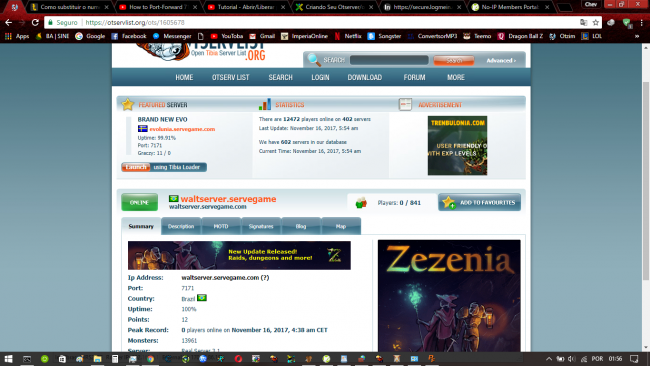Open the YouTube bookmark
Viewport: 650px width, 366px height.
tap(226, 36)
